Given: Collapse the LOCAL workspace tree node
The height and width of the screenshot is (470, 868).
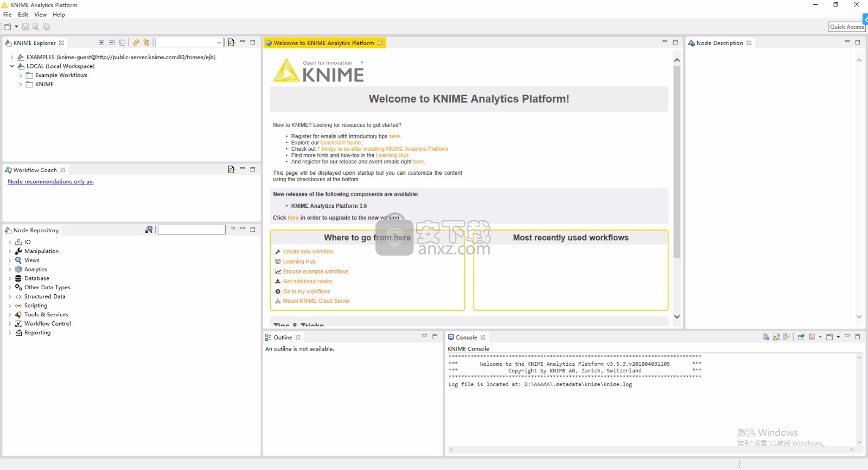Looking at the screenshot, I should point(12,66).
